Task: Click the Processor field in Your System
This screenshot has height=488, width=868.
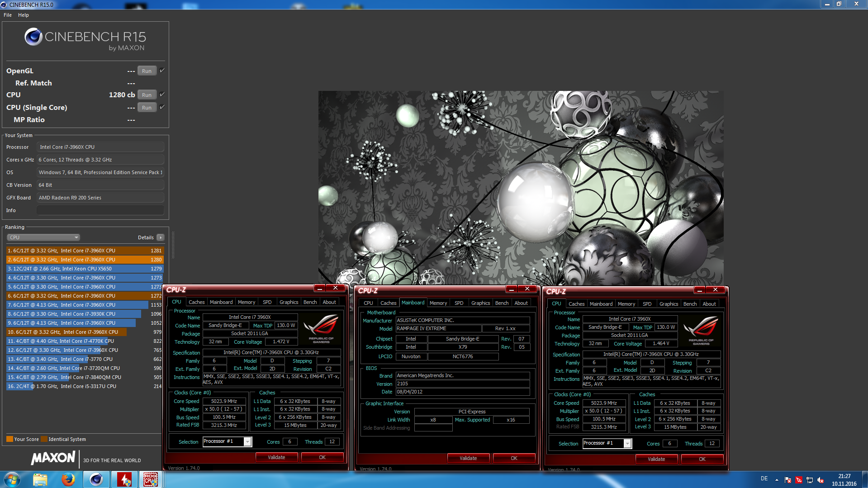Action: click(x=100, y=147)
